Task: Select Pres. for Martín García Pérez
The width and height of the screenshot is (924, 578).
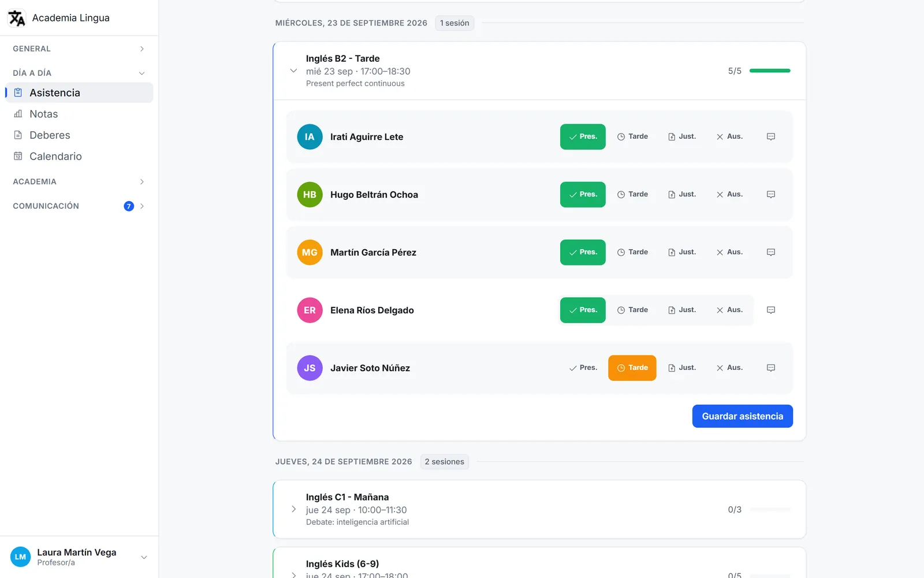Action: (x=583, y=253)
